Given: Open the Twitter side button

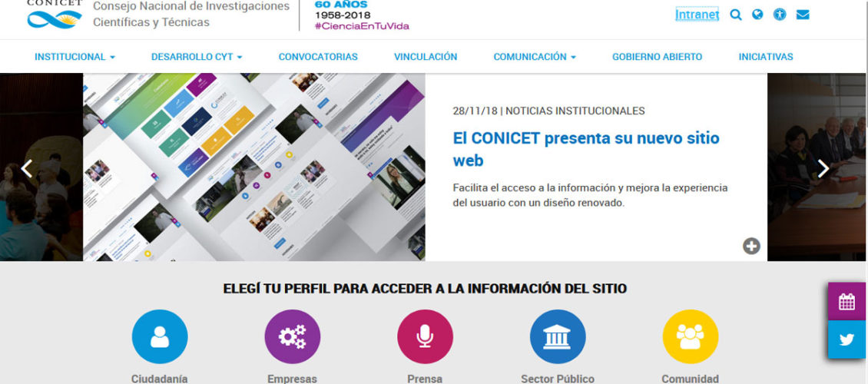Looking at the screenshot, I should click(846, 339).
